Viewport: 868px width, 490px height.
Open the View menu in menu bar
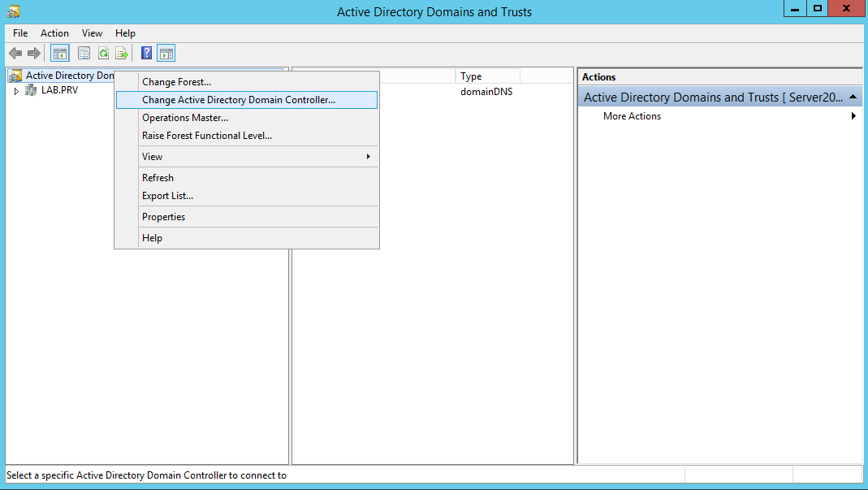tap(92, 33)
